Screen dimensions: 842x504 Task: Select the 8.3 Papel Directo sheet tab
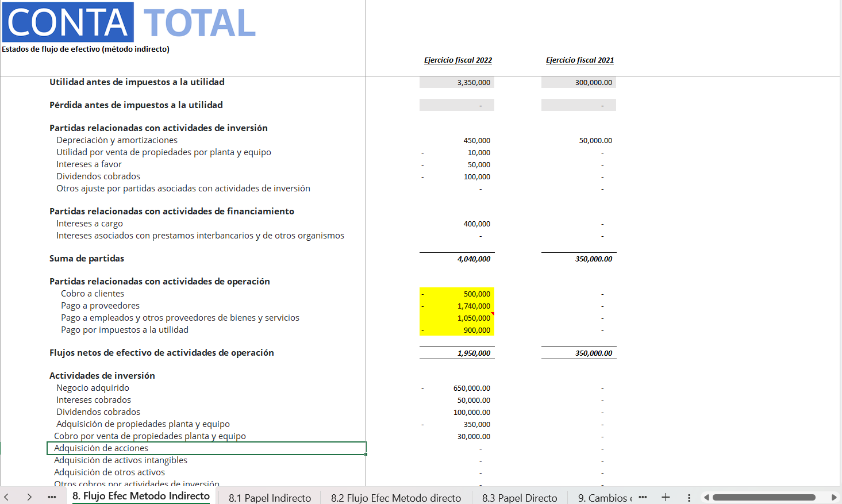[520, 498]
